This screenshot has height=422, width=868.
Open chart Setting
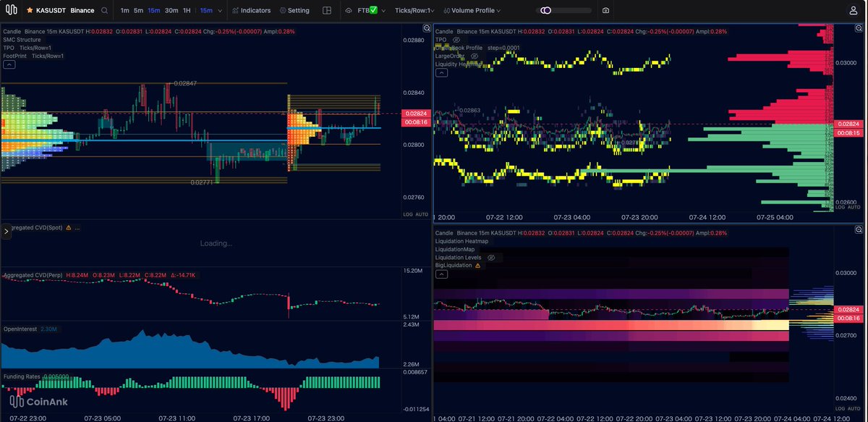pyautogui.click(x=294, y=11)
